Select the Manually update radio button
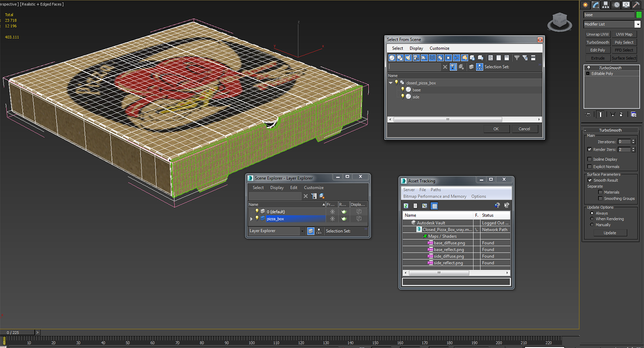The width and height of the screenshot is (644, 348). click(592, 225)
